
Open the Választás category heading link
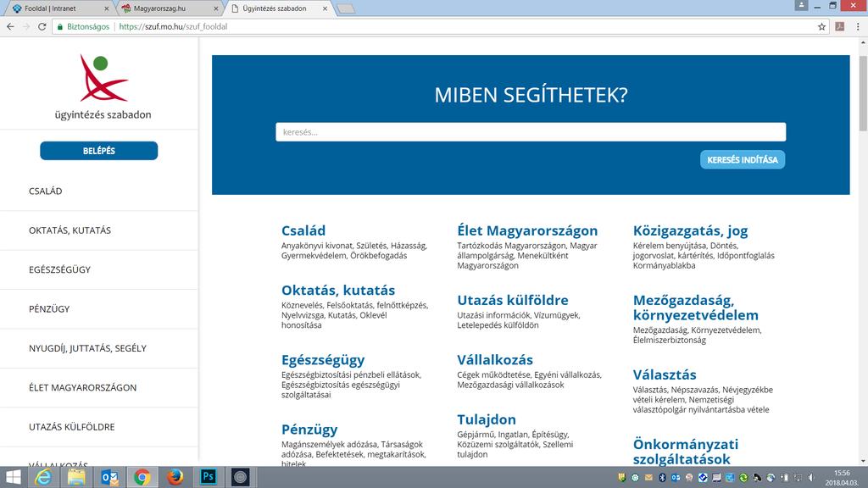(665, 375)
